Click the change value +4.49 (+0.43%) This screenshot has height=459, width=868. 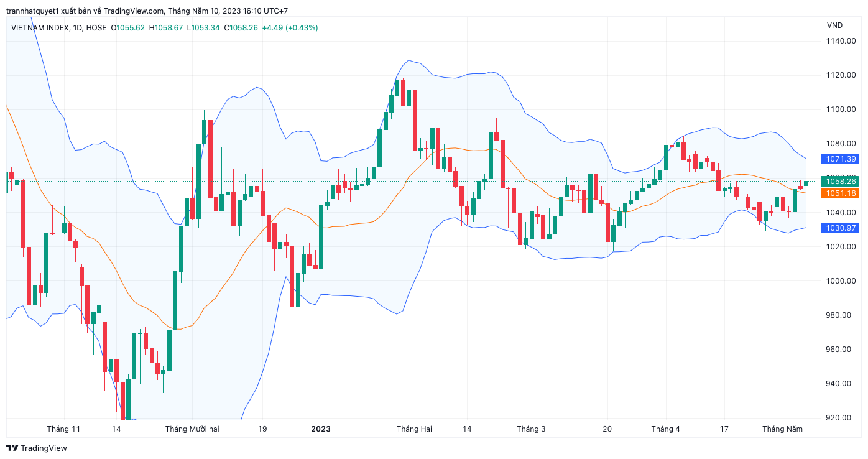coord(290,28)
